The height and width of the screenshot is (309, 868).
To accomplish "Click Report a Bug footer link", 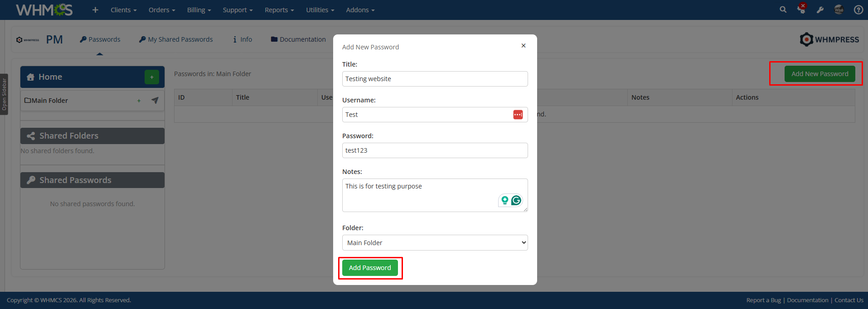I will (763, 300).
